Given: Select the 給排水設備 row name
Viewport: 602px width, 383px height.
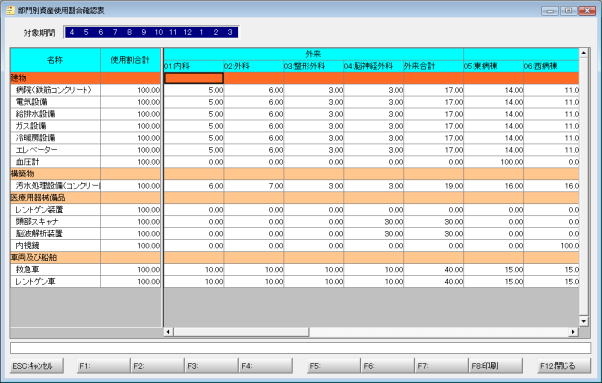Looking at the screenshot, I should pos(55,114).
